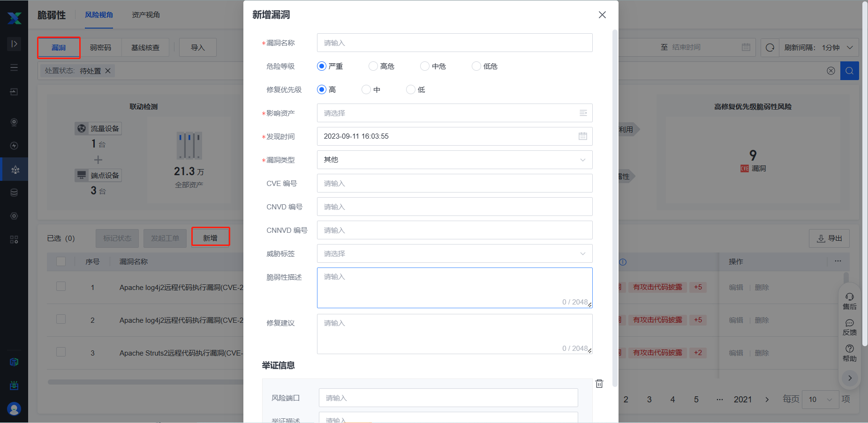This screenshot has height=423, width=868.
Task: Choose 中 repair priority radio button
Action: pos(366,89)
